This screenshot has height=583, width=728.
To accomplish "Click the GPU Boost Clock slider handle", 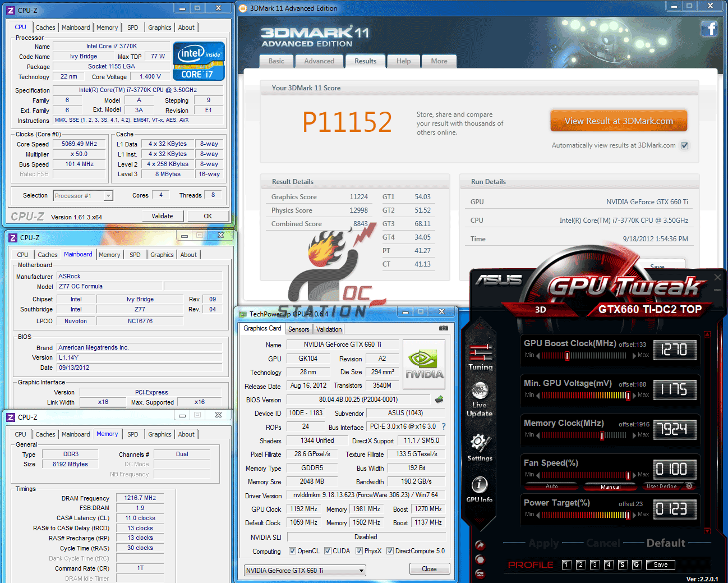I will pyautogui.click(x=568, y=356).
